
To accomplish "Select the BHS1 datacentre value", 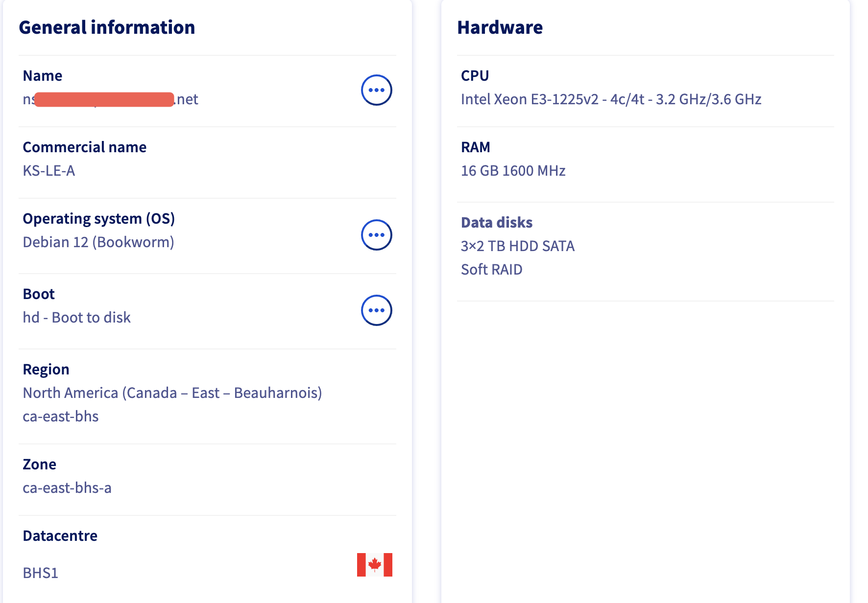I will (x=41, y=573).
